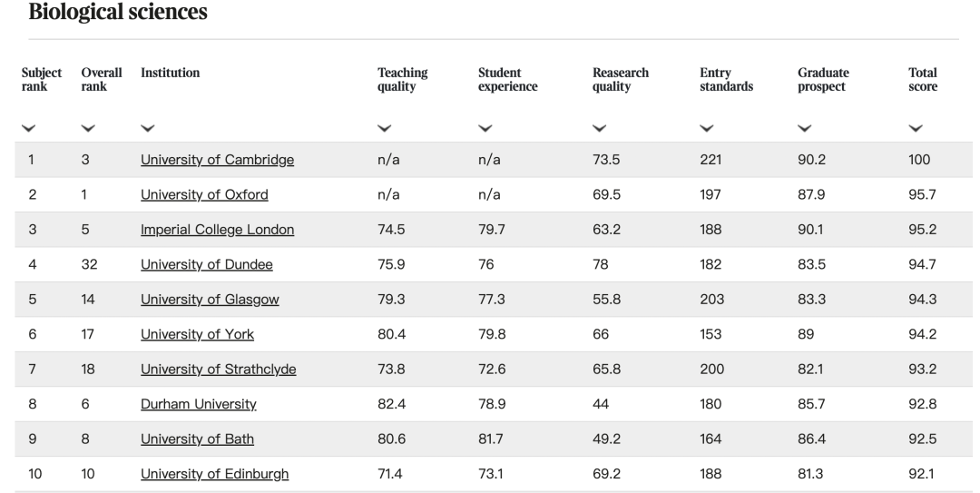This screenshot has width=980, height=493.
Task: Sort by Student experience chevron
Action: pyautogui.click(x=485, y=129)
